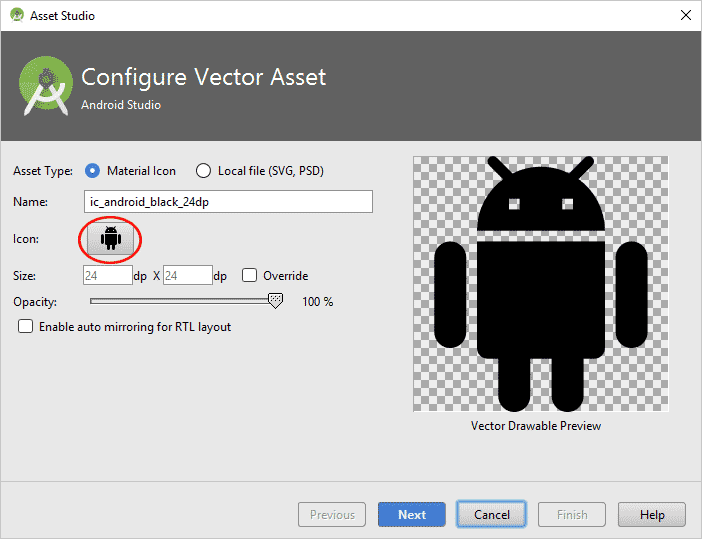This screenshot has width=702, height=539.
Task: Cancel the vector asset dialog
Action: point(492,515)
